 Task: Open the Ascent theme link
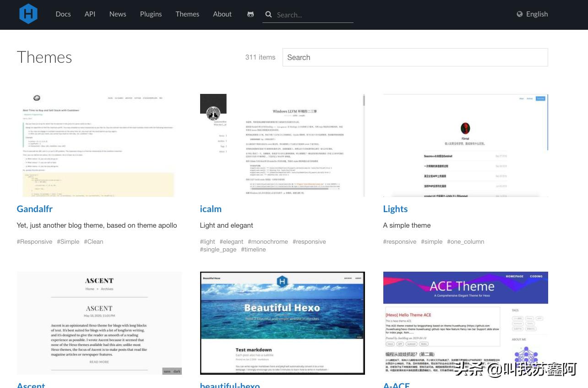coord(31,385)
